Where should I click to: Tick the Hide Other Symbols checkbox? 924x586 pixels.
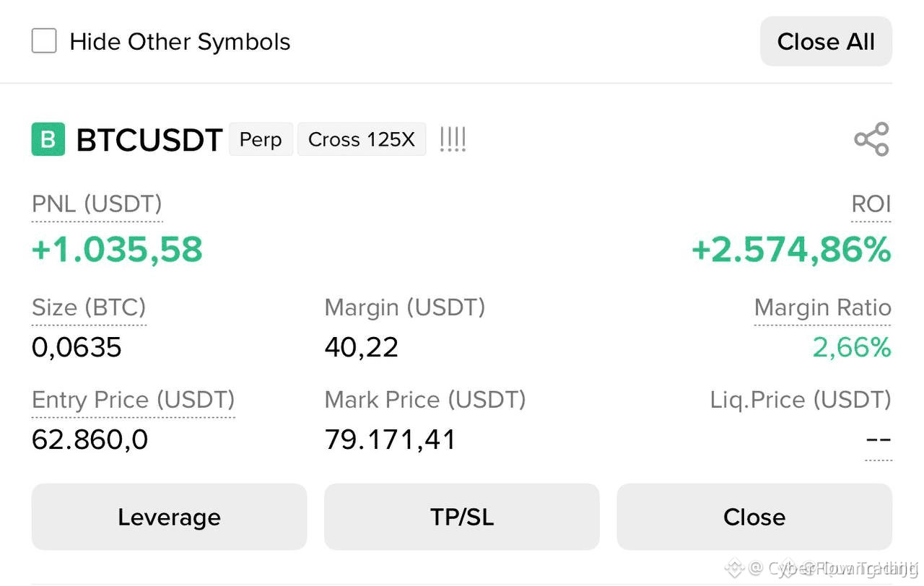click(44, 41)
